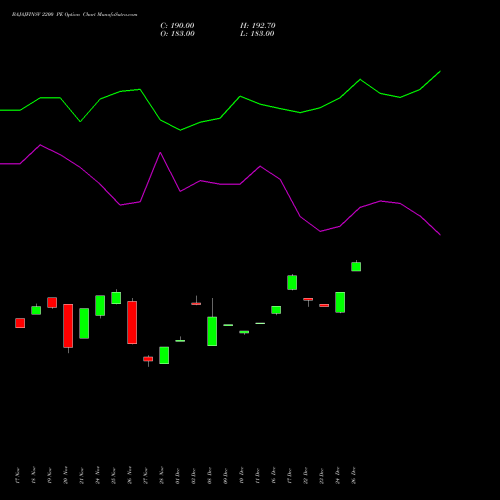Image resolution: width=500 pixels, height=500 pixels.
Task: Select the tall red candle above 20 Nov
Action: coord(68,326)
